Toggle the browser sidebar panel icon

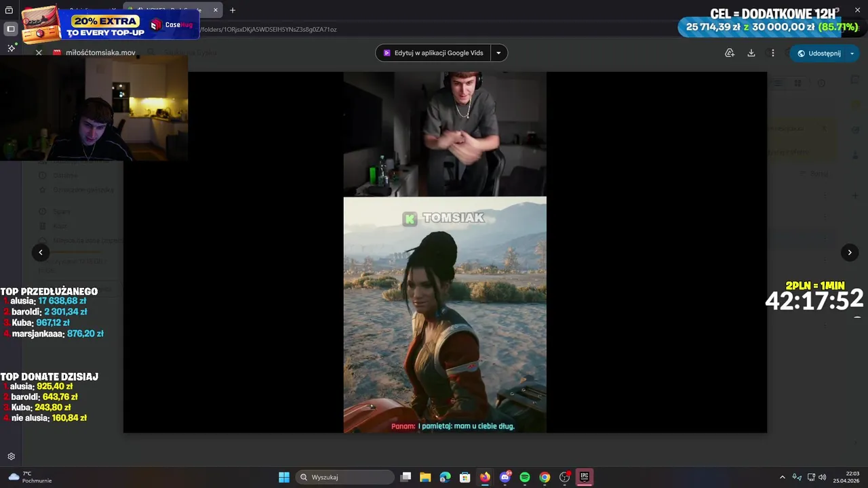(x=11, y=29)
